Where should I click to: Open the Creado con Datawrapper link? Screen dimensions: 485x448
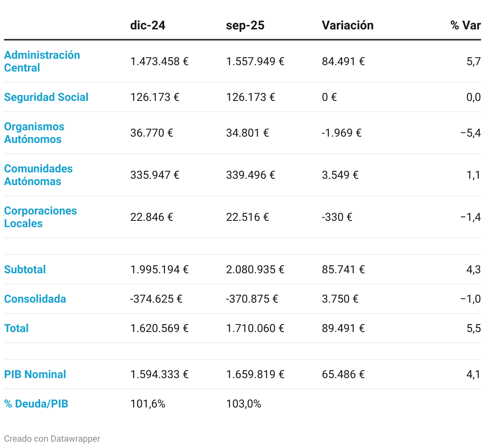click(52, 438)
